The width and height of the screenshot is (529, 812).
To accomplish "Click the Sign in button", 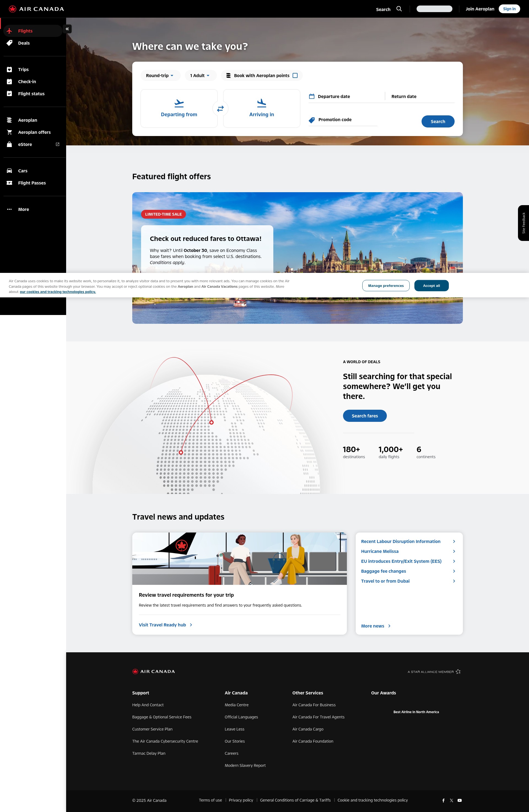I will 509,9.
